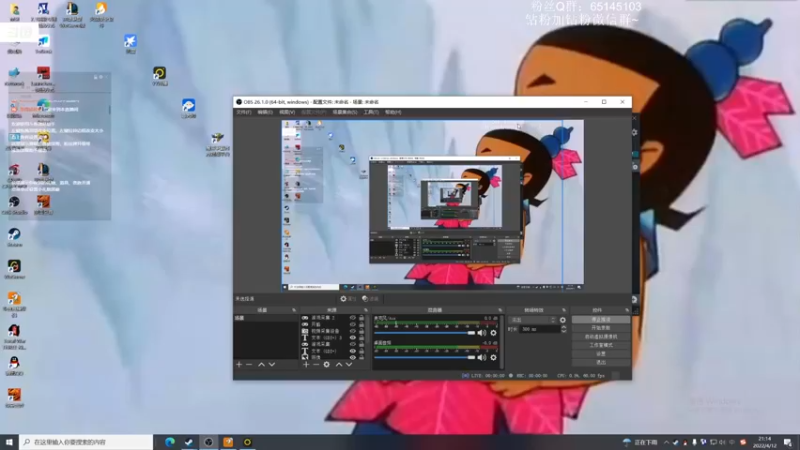This screenshot has height=450, width=800.
Task: Open source 属性 properties gear button
Action: (348, 299)
